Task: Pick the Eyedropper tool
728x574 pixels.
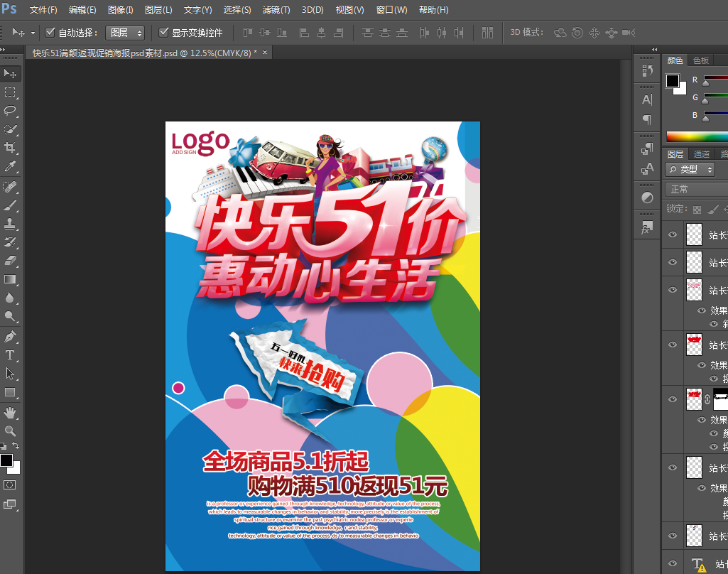Action: [11, 167]
